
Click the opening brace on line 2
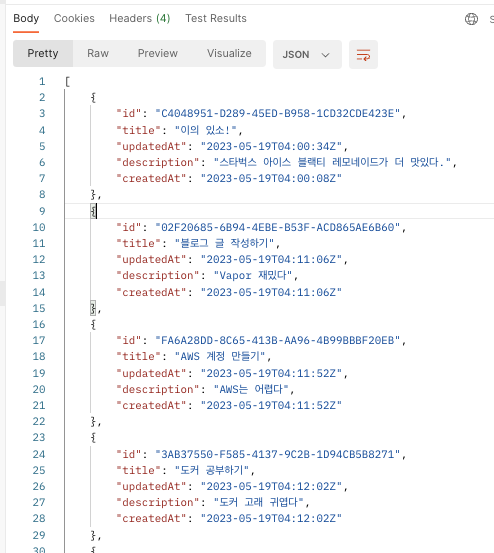coord(93,98)
